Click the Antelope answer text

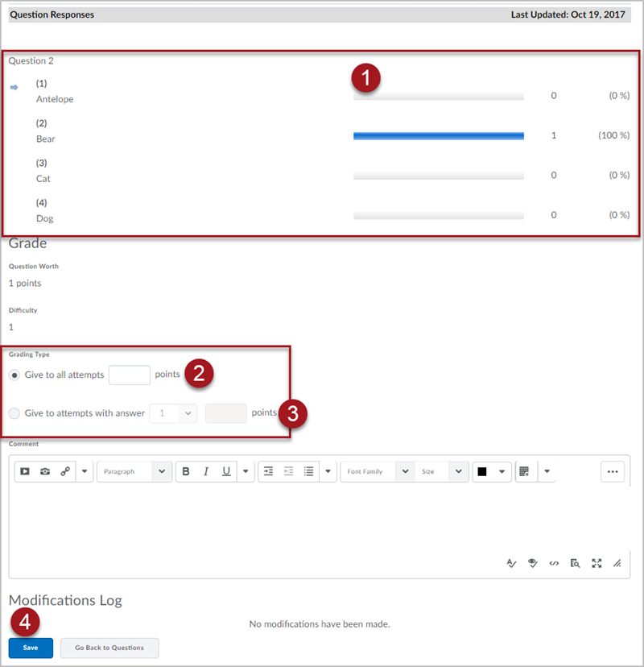coord(55,99)
